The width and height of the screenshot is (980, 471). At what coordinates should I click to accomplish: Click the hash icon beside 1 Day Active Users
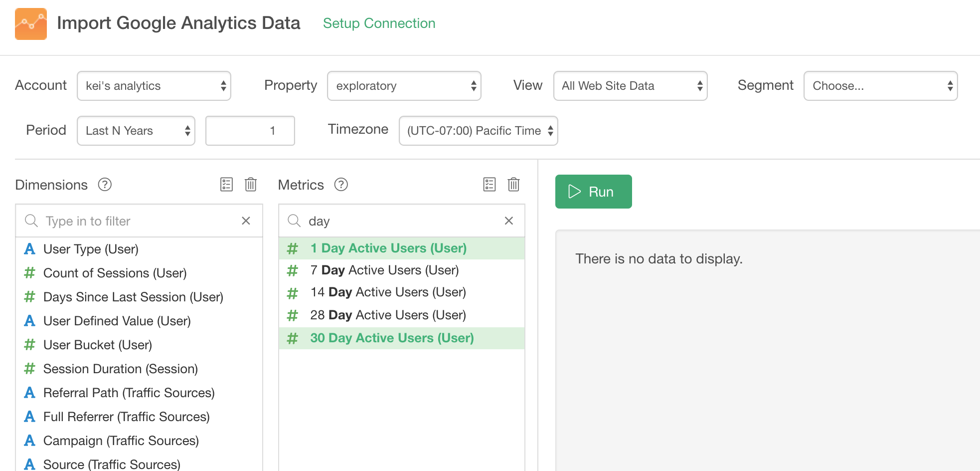pos(293,248)
